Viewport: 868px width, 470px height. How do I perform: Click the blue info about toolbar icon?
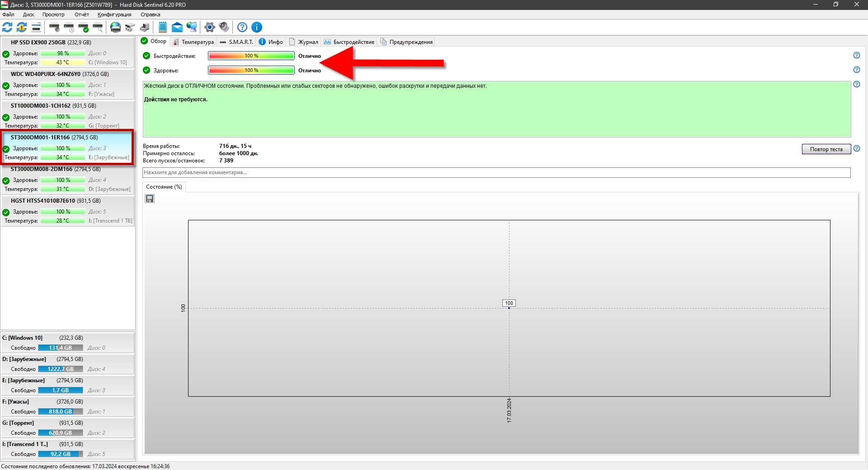257,27
